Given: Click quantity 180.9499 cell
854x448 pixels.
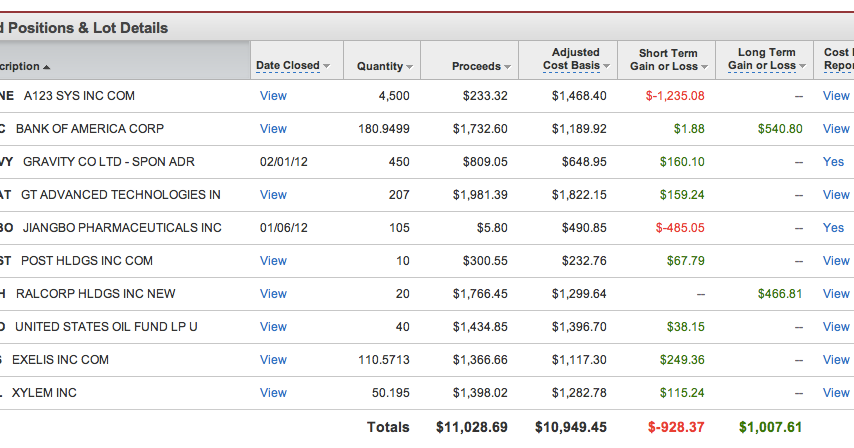Looking at the screenshot, I should coord(383,129).
